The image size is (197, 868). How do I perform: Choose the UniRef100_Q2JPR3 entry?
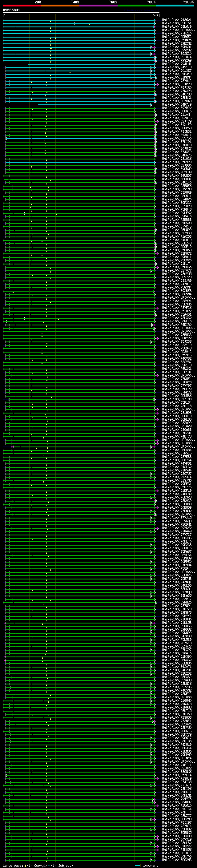(x=176, y=84)
